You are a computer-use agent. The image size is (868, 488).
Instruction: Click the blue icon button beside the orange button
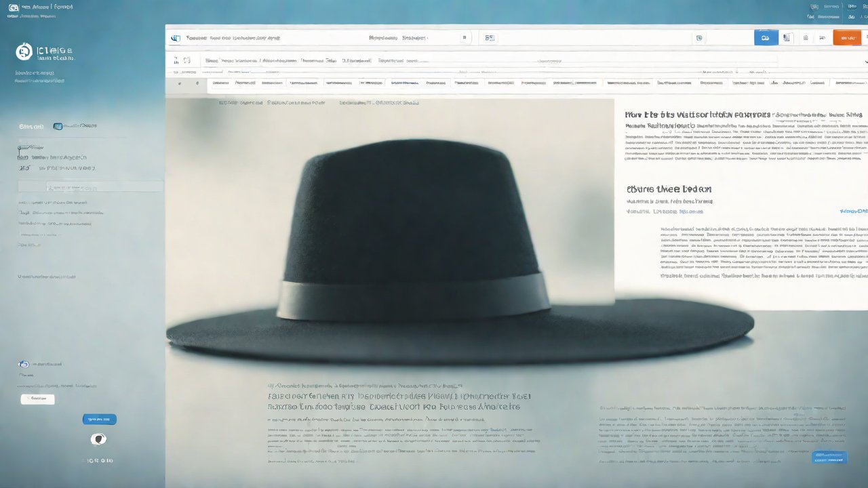coord(766,38)
